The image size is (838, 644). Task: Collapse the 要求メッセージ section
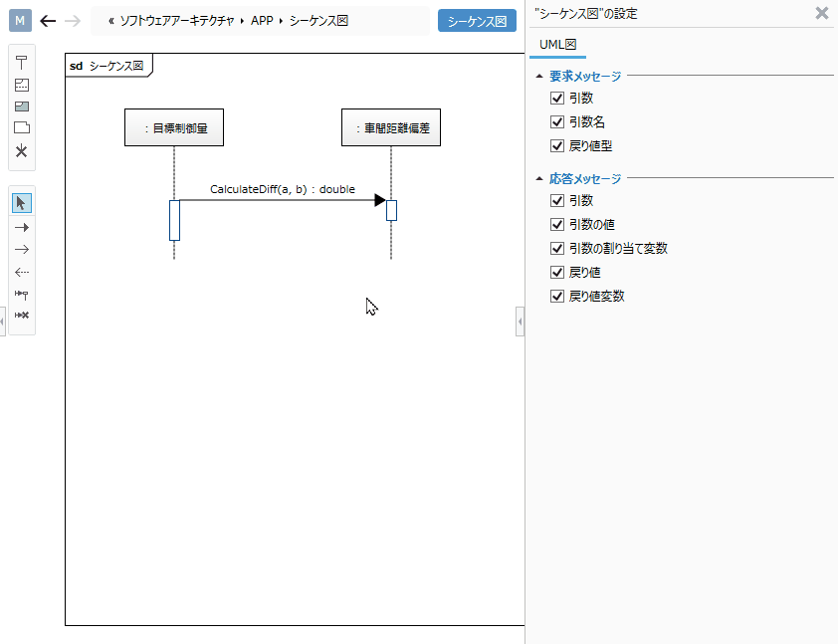click(539, 76)
